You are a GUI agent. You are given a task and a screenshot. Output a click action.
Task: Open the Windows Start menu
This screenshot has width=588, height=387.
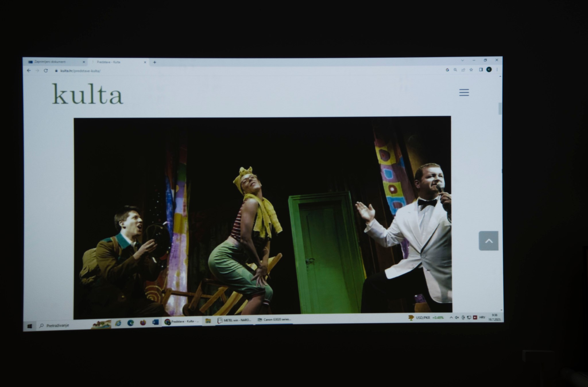(x=30, y=326)
